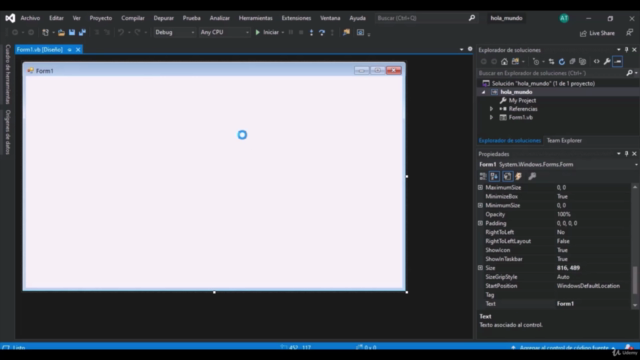Click the View Code icon in Explorador de soluciones
Image resolution: width=640 pixels, height=360 pixels.
pyautogui.click(x=597, y=62)
